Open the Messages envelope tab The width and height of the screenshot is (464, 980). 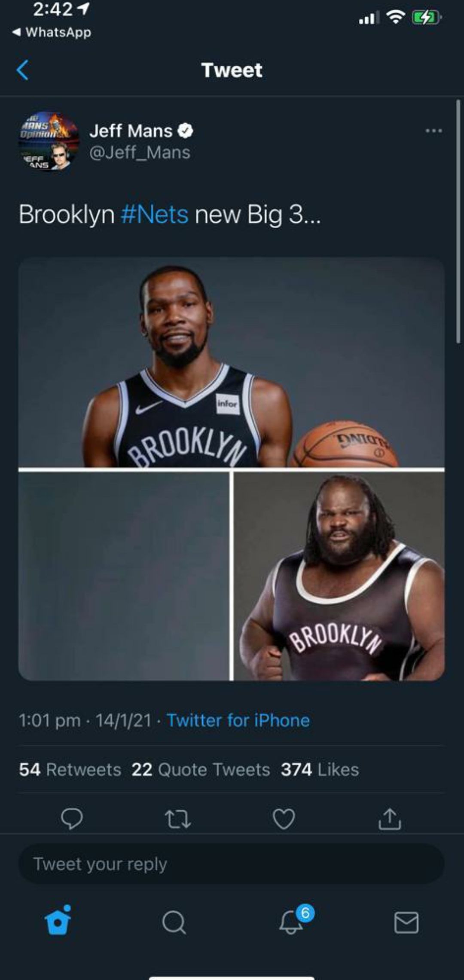[406, 922]
